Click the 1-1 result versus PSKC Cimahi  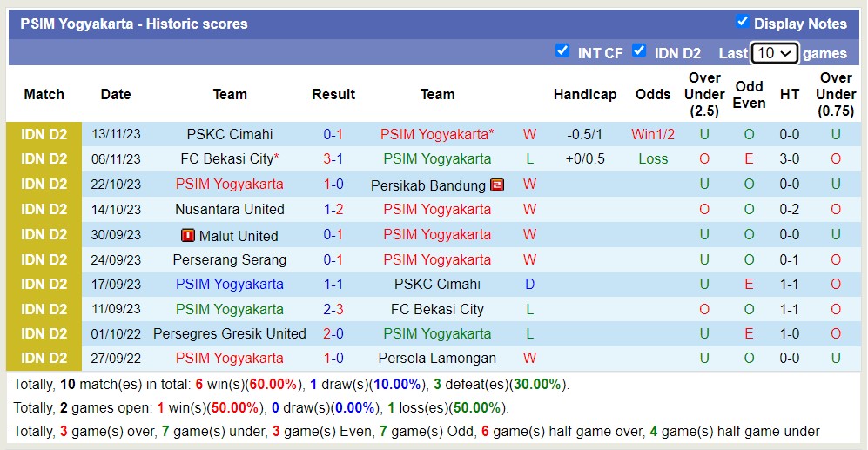point(333,284)
